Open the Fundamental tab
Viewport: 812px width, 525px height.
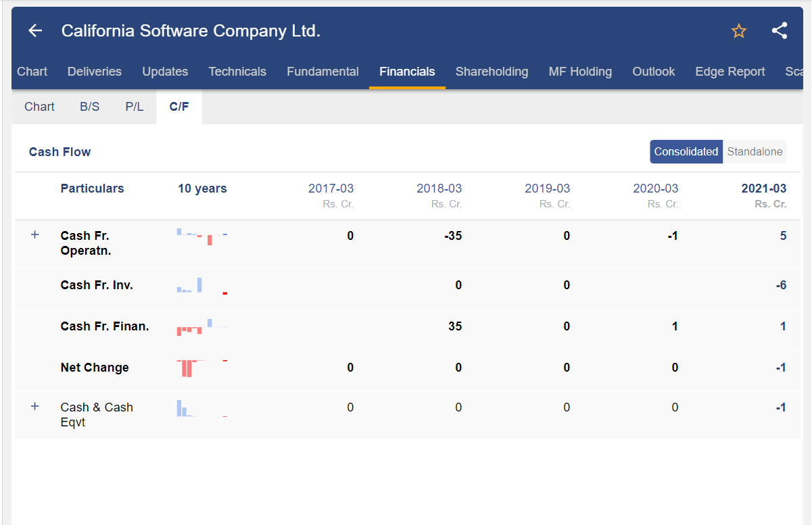coord(323,72)
